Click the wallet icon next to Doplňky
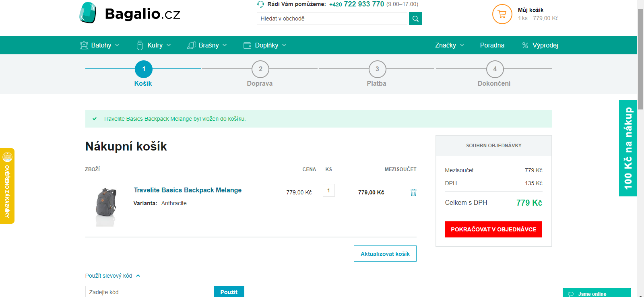644x297 pixels. coord(247,45)
